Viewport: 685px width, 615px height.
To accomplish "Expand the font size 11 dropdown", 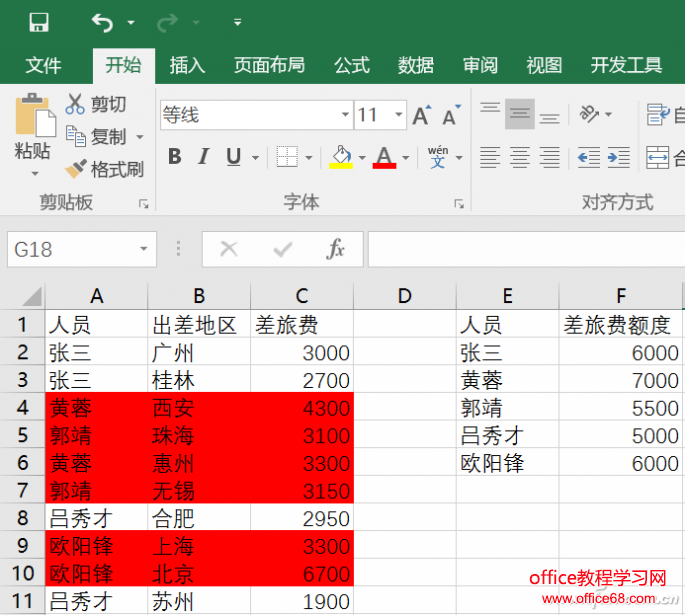I will pyautogui.click(x=398, y=115).
